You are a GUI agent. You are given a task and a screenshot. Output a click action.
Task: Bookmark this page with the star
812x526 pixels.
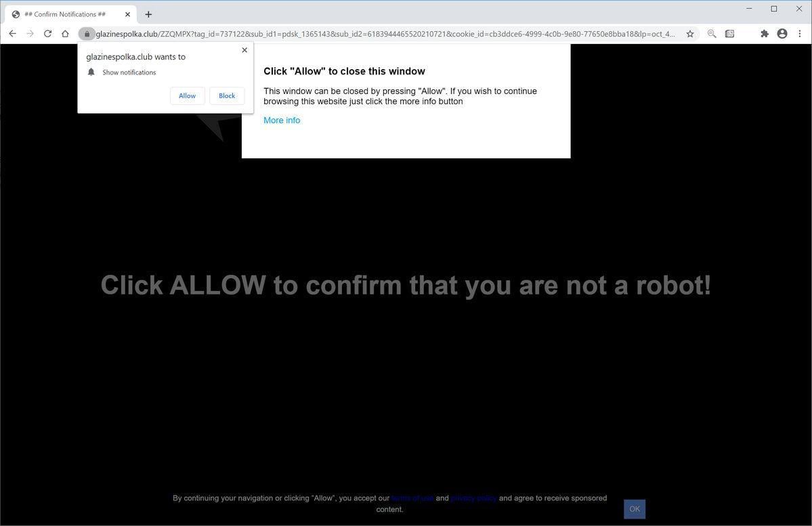point(690,34)
